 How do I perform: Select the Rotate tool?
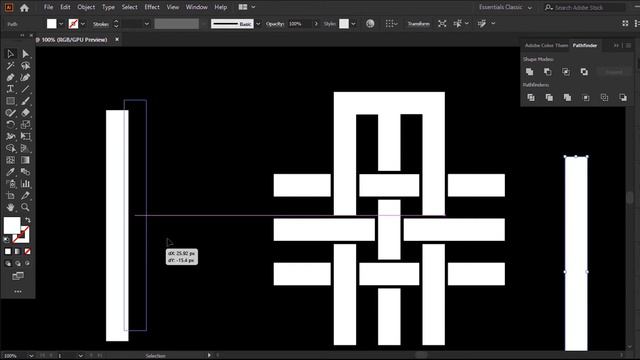coord(11,124)
